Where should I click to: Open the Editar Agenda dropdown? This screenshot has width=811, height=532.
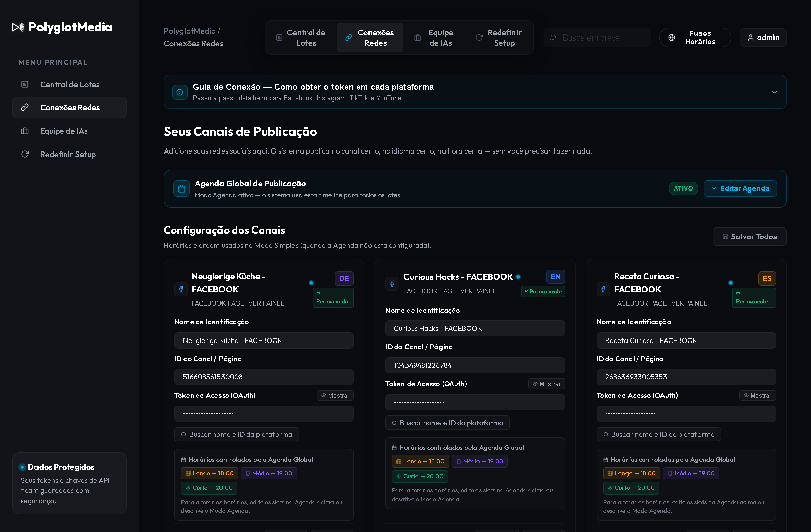pos(740,188)
